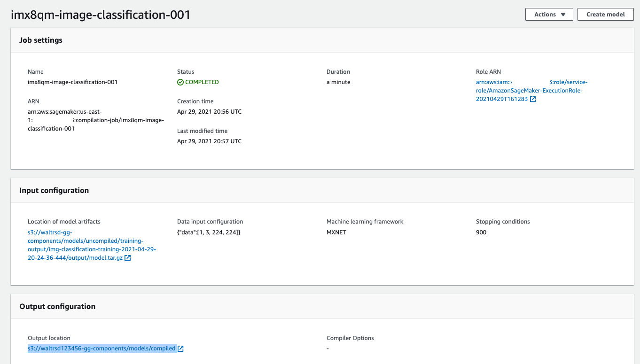The width and height of the screenshot is (640, 364).
Task: Click the Output configuration section header
Action: point(57,307)
